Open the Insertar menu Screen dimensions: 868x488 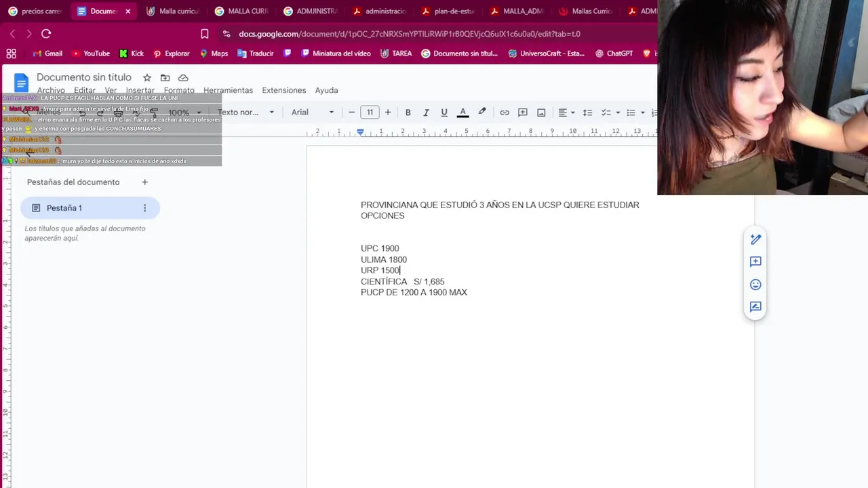point(140,90)
